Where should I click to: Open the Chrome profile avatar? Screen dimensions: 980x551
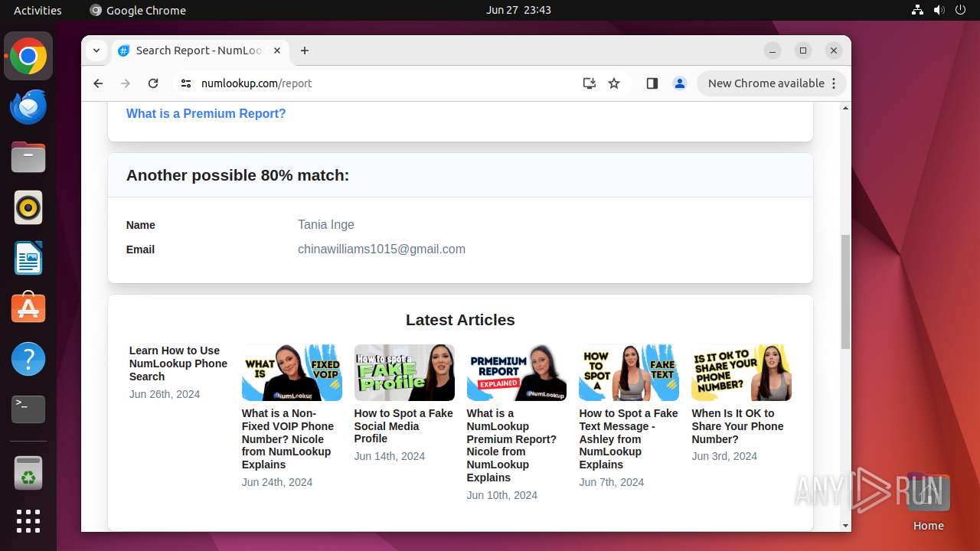click(680, 83)
